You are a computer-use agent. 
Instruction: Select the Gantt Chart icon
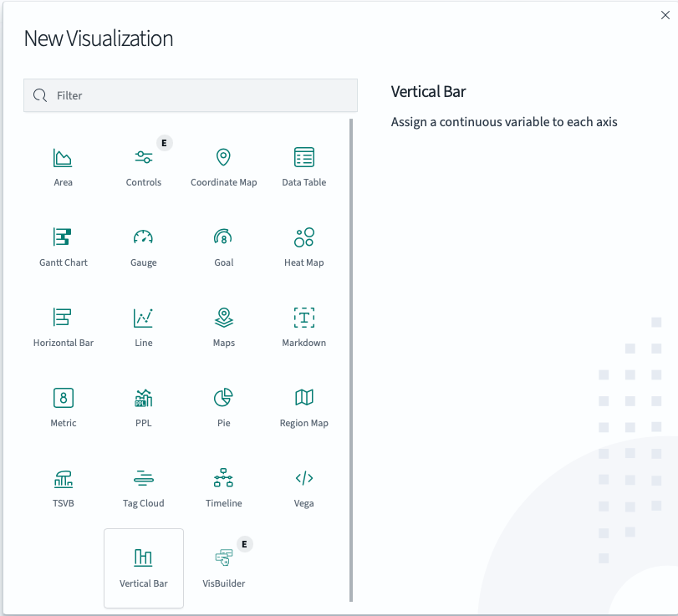[63, 237]
